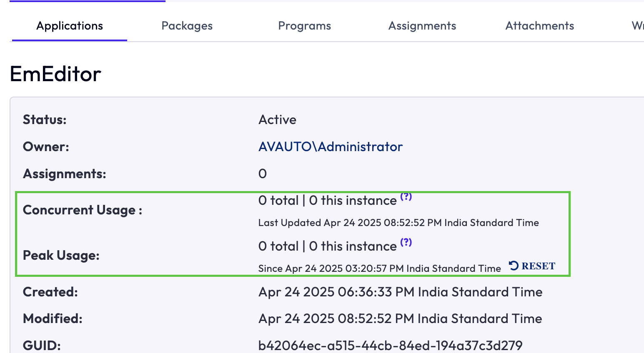Screen dimensions: 644x353
Task: Select the GUID value b42064ec-a515-44cb-84ed-194a37c3d279
Action: click(390, 346)
